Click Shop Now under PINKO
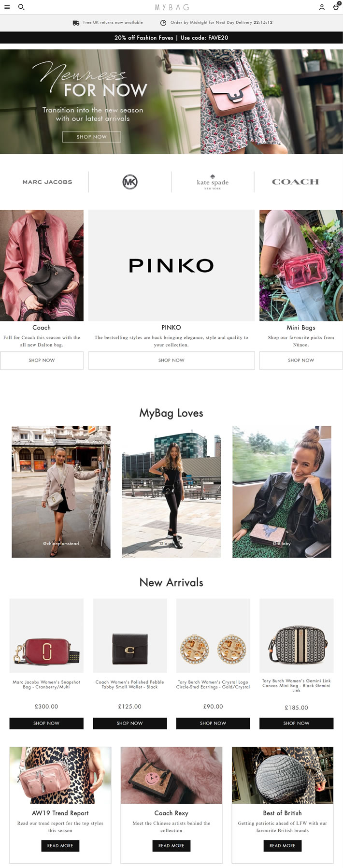This screenshot has width=343, height=868. (x=171, y=361)
